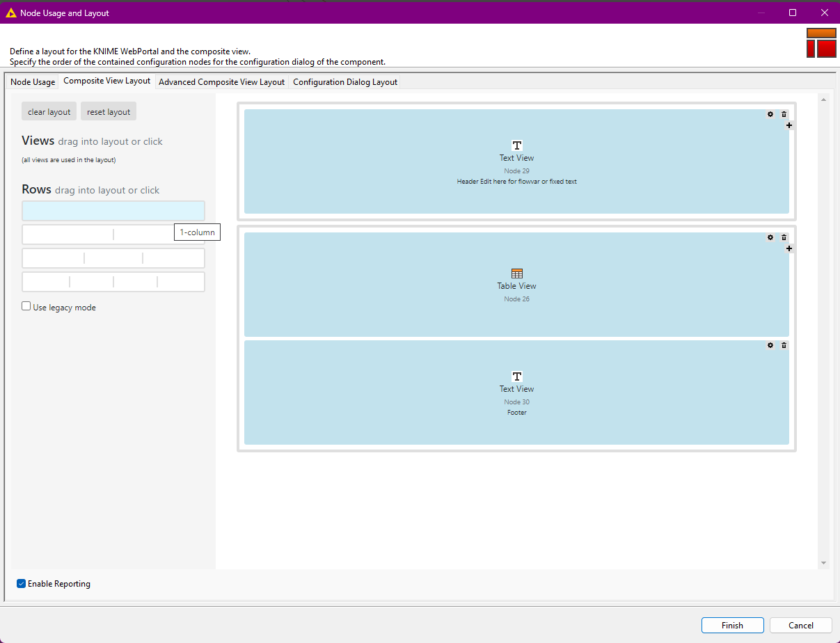Click the Node 29 label

click(516, 171)
